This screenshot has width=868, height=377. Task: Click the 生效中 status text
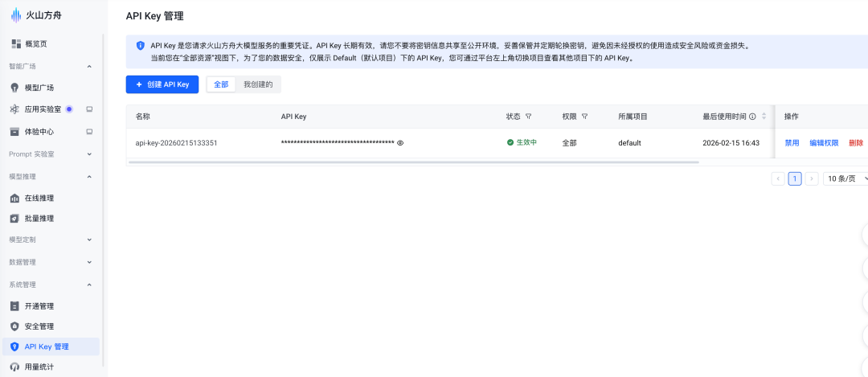[526, 143]
